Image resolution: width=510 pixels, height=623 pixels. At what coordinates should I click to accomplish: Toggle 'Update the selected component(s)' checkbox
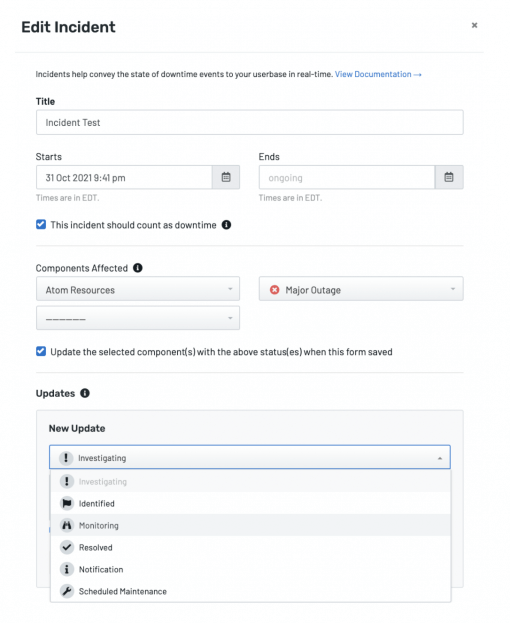click(x=41, y=351)
